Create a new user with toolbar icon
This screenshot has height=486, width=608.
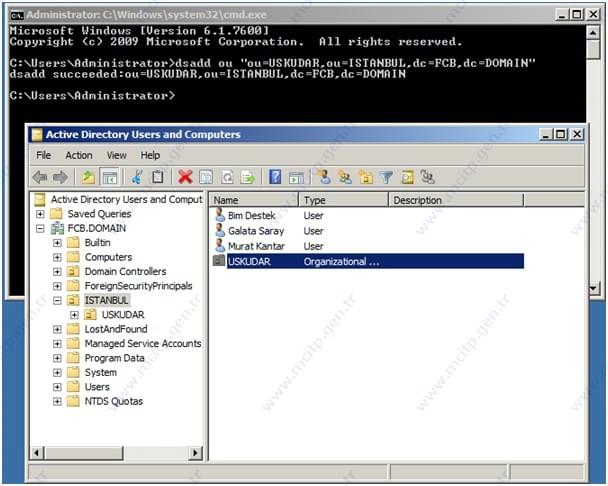pyautogui.click(x=324, y=177)
